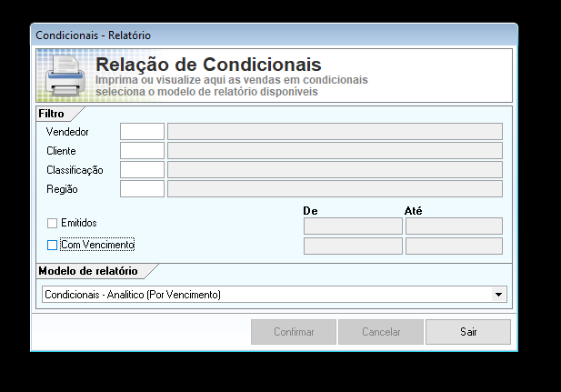The width and height of the screenshot is (561, 392).
Task: Click the Sair button
Action: [468, 332]
